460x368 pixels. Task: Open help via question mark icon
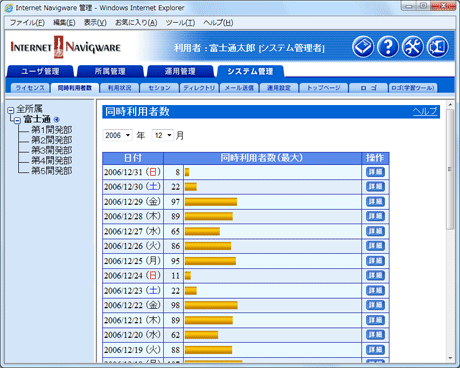coord(388,47)
